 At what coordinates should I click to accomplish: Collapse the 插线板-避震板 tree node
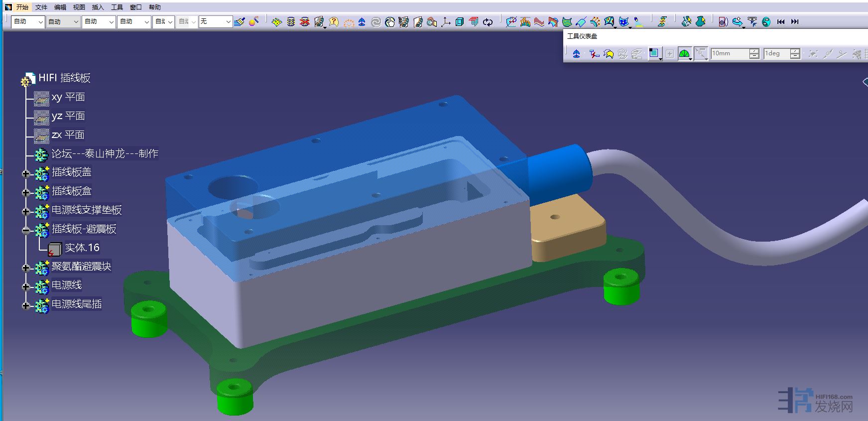[25, 230]
